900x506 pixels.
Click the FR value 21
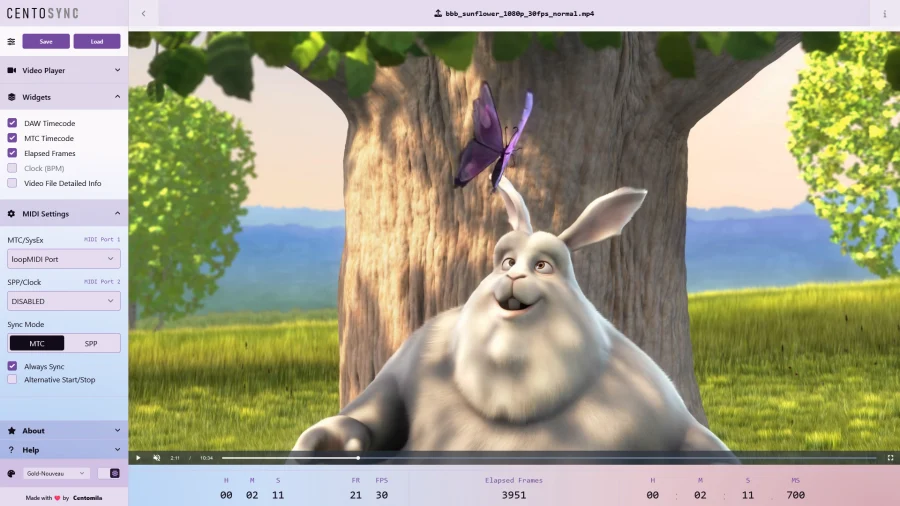tap(356, 495)
